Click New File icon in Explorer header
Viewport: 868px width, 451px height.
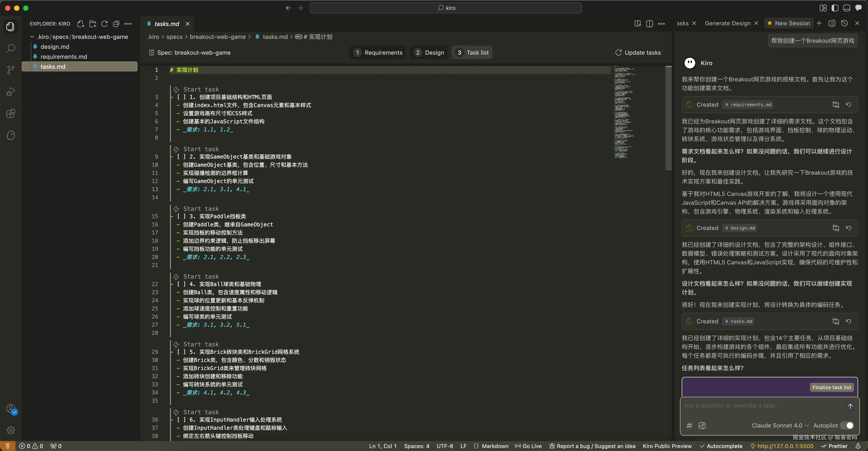tap(80, 23)
